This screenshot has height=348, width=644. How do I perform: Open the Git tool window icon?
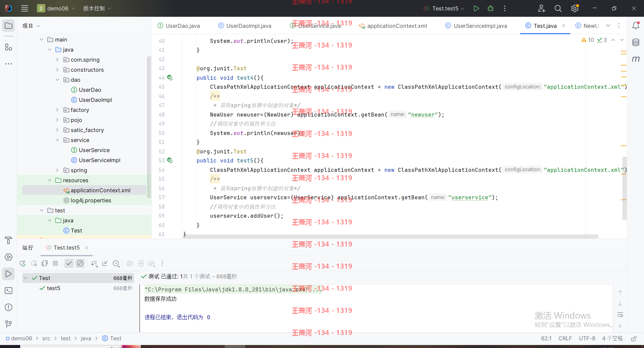click(8, 324)
